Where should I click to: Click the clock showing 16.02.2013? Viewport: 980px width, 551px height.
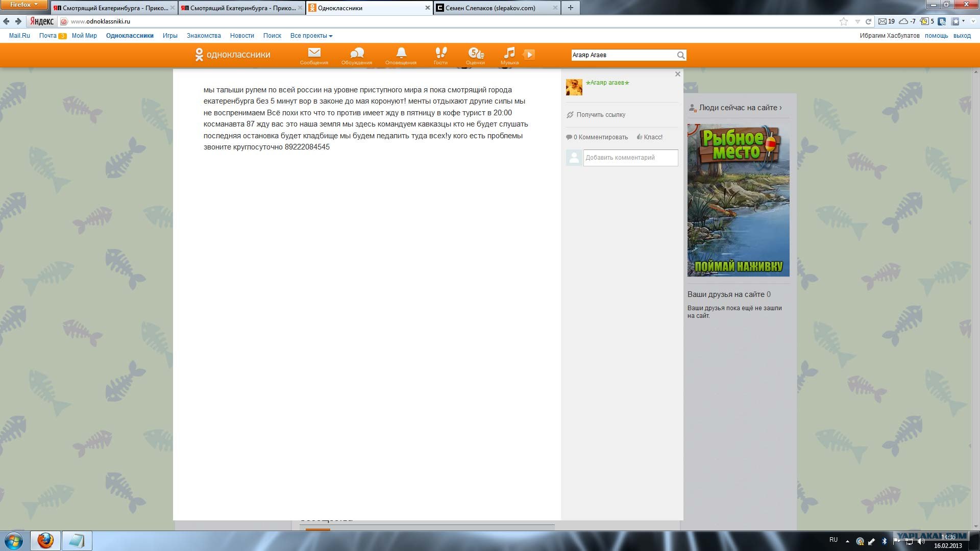tap(948, 541)
